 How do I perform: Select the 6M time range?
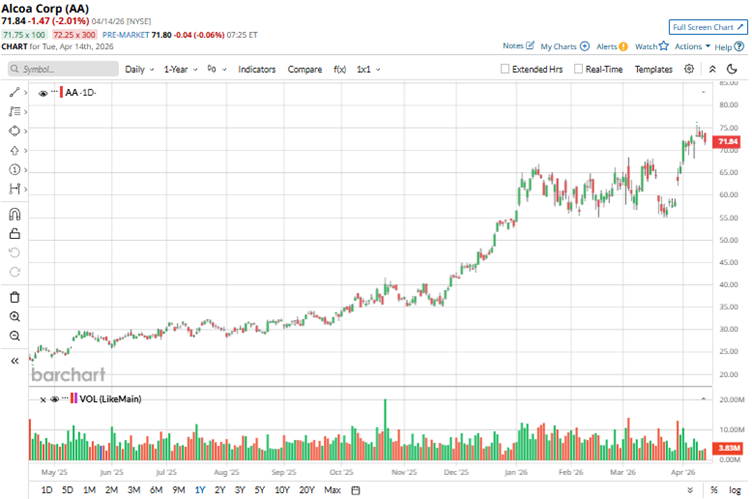pos(156,490)
